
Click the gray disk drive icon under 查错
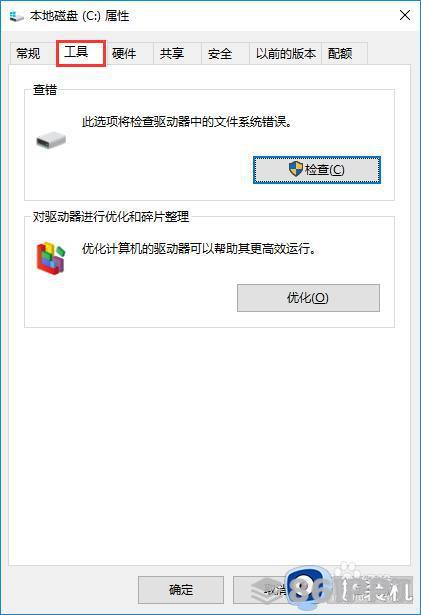51,140
